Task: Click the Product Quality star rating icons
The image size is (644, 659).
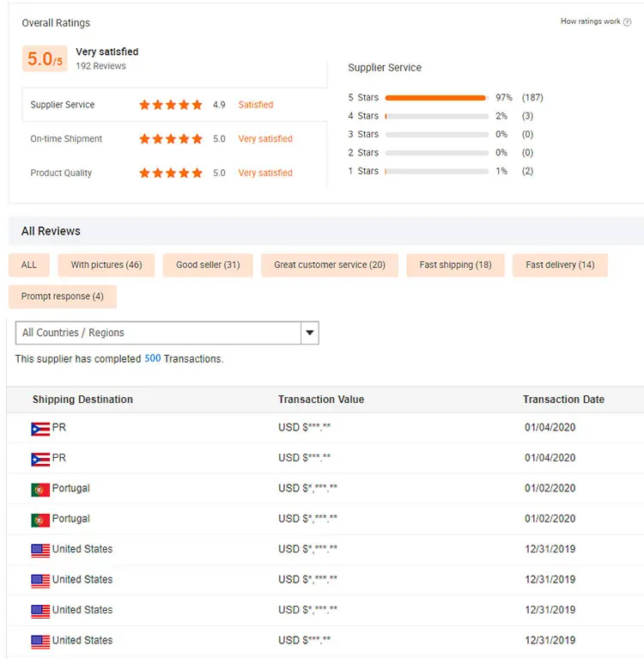Action: point(171,173)
